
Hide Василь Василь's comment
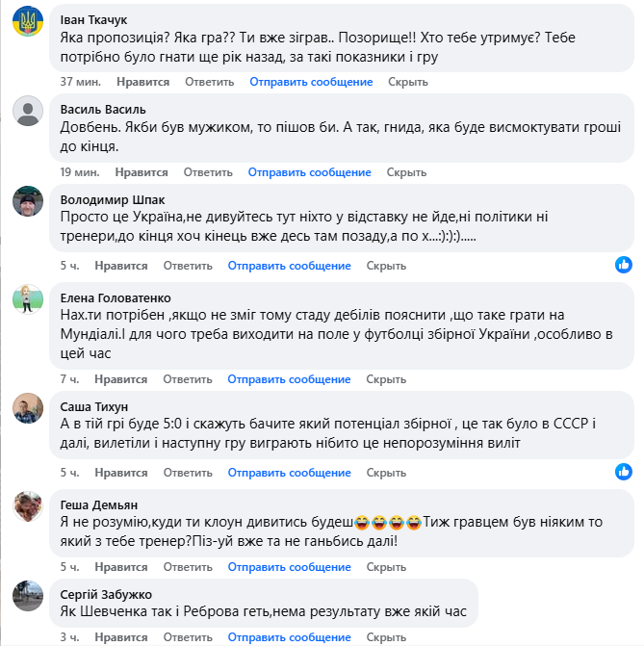click(406, 172)
